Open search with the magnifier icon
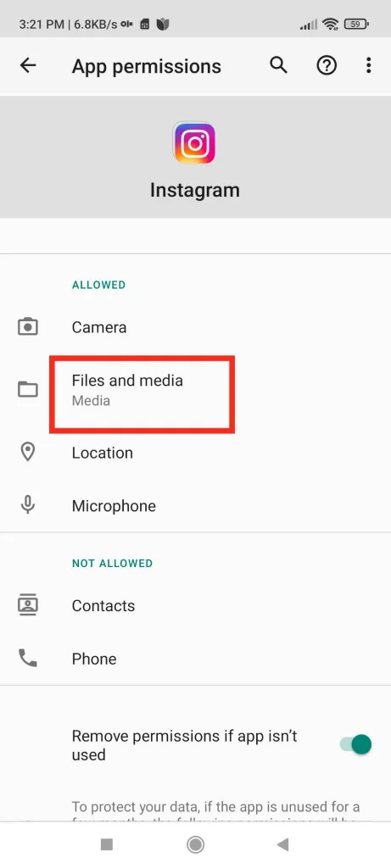This screenshot has height=868, width=391. pos(278,66)
